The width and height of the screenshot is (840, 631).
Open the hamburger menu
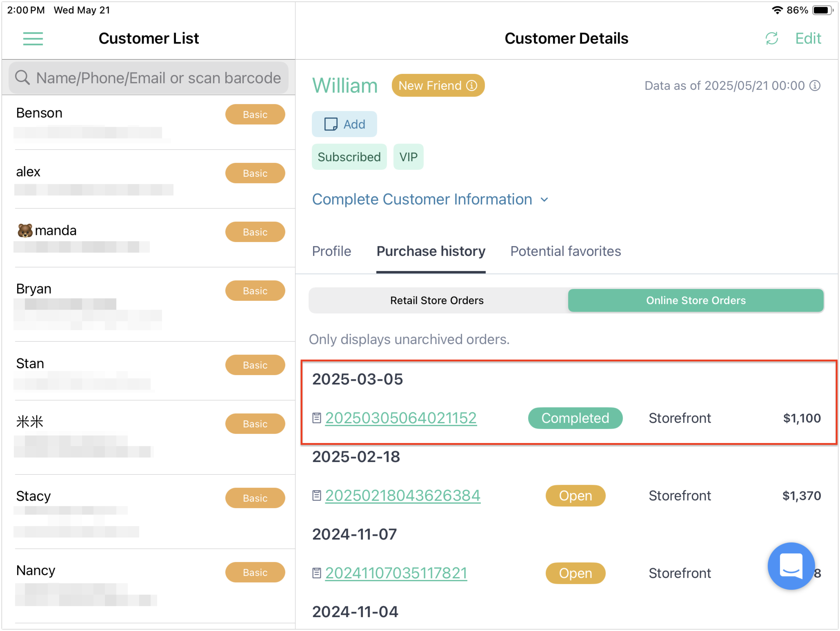(x=33, y=39)
